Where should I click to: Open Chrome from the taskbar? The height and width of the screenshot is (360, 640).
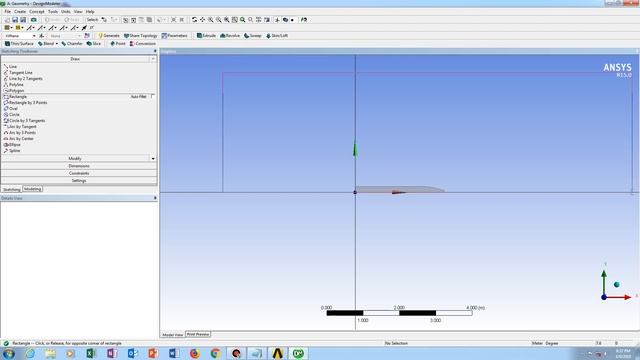click(x=216, y=353)
